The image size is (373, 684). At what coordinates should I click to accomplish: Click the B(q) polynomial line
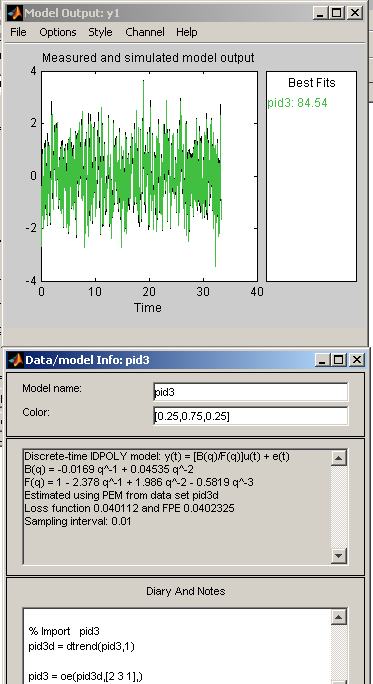tap(109, 469)
